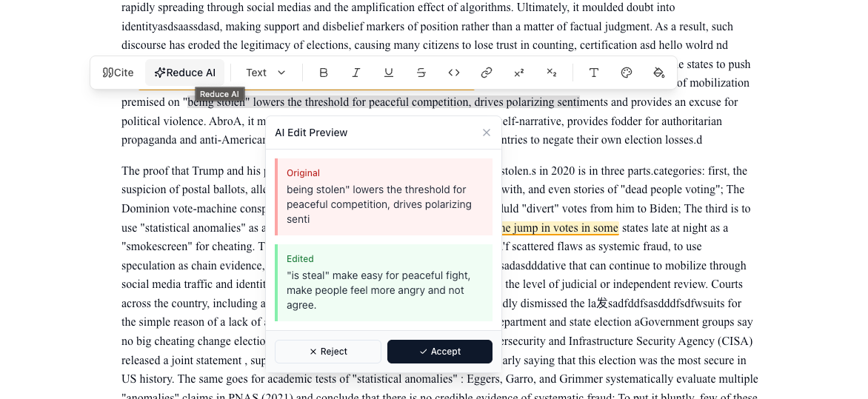Apply strikethrough to selected text
The image size is (868, 399).
coord(421,73)
